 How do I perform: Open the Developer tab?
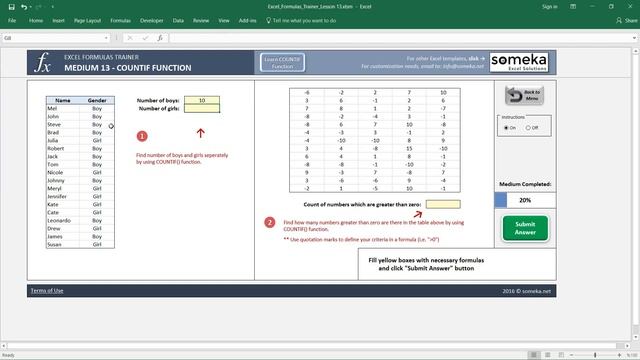[x=151, y=20]
